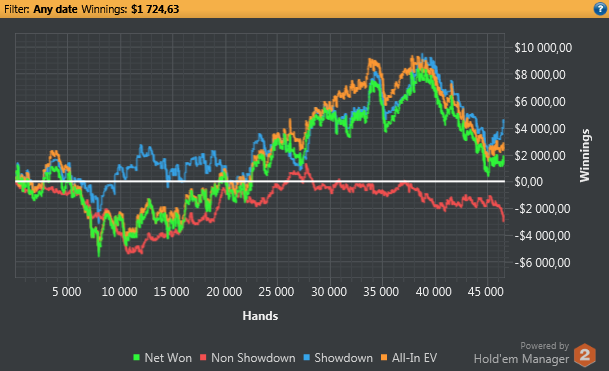Click the -$2 000,00 axis label
This screenshot has height=371, width=609.
542,209
